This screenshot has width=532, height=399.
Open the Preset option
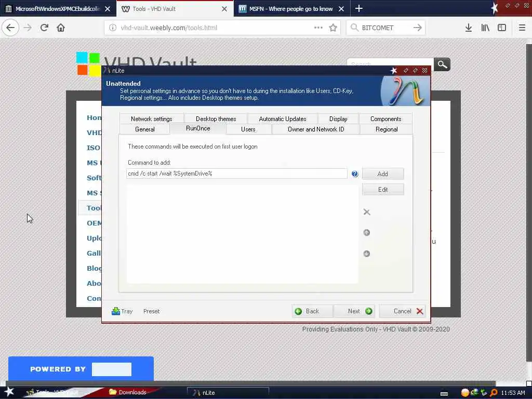click(151, 311)
